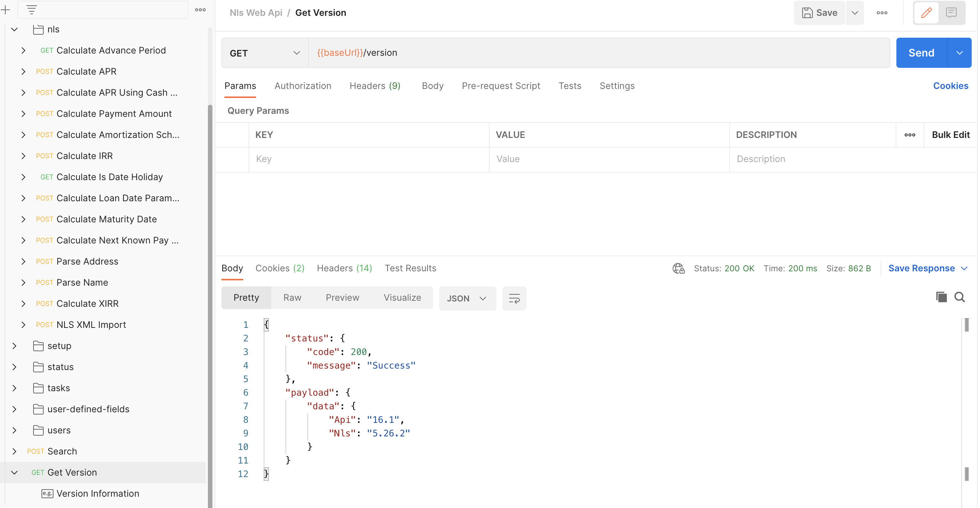Search the response with magnifier icon

pos(959,297)
